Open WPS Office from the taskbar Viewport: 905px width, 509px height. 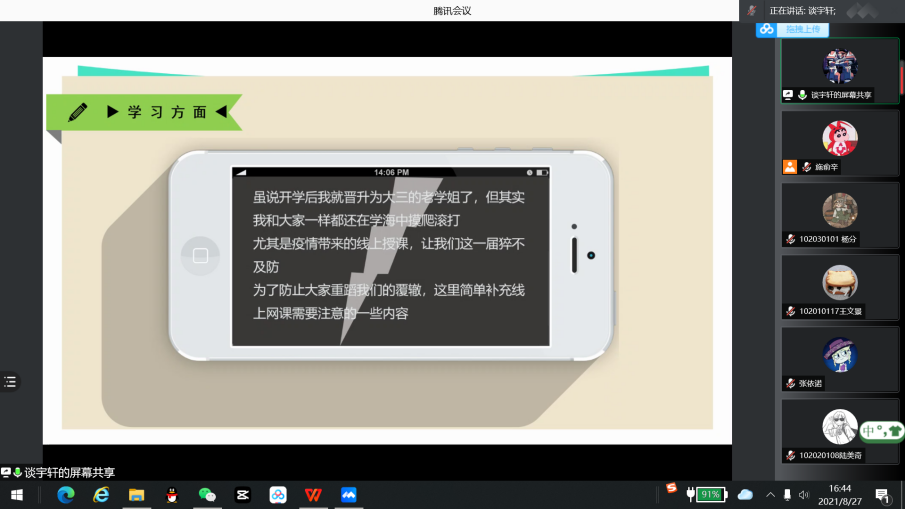(x=314, y=494)
